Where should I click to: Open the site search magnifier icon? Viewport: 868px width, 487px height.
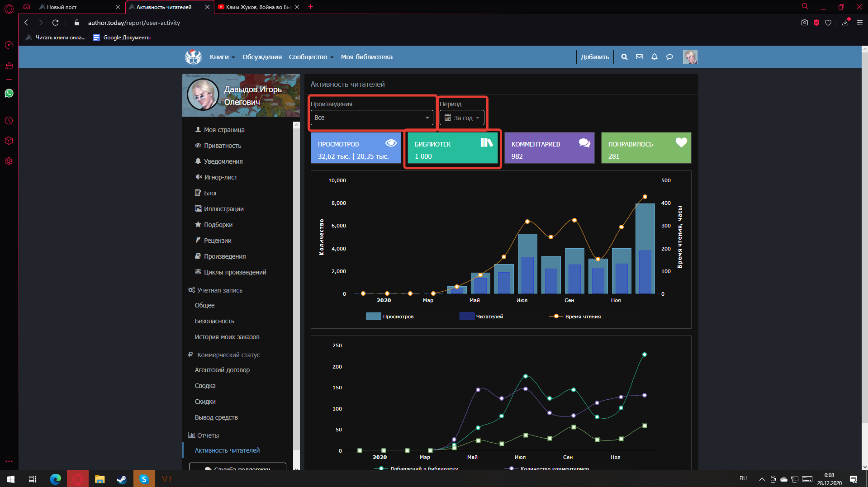pos(624,57)
